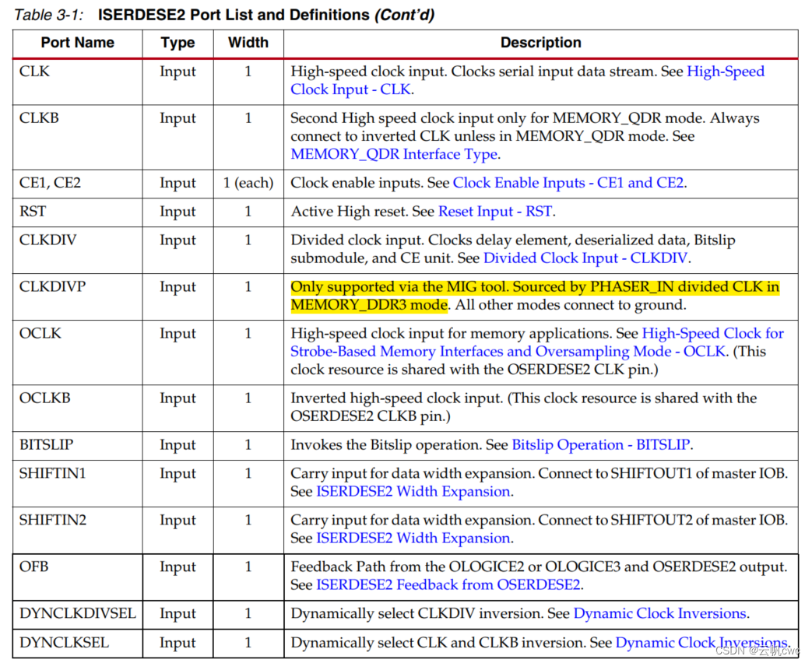Click the DYNCLKDIVSEL port name cell

pyautogui.click(x=78, y=614)
